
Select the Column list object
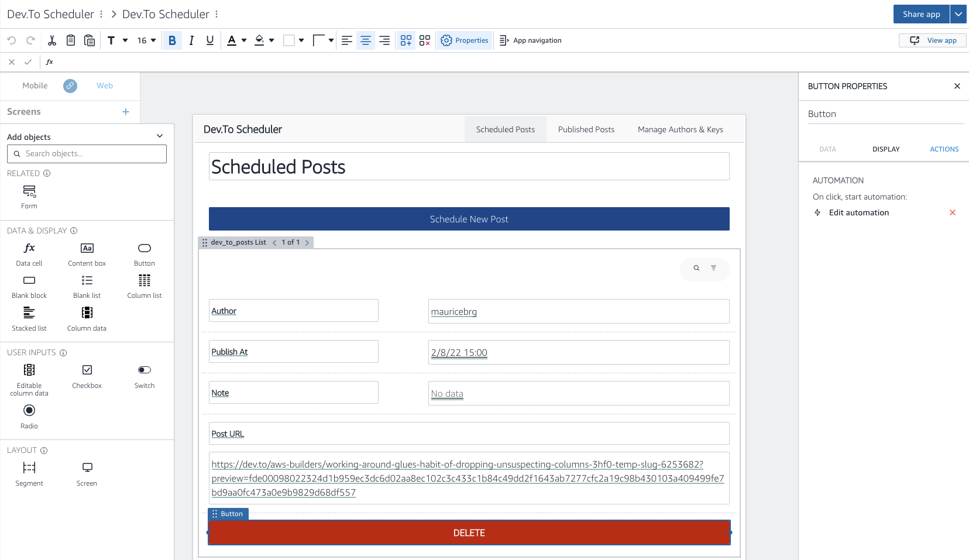coord(145,287)
